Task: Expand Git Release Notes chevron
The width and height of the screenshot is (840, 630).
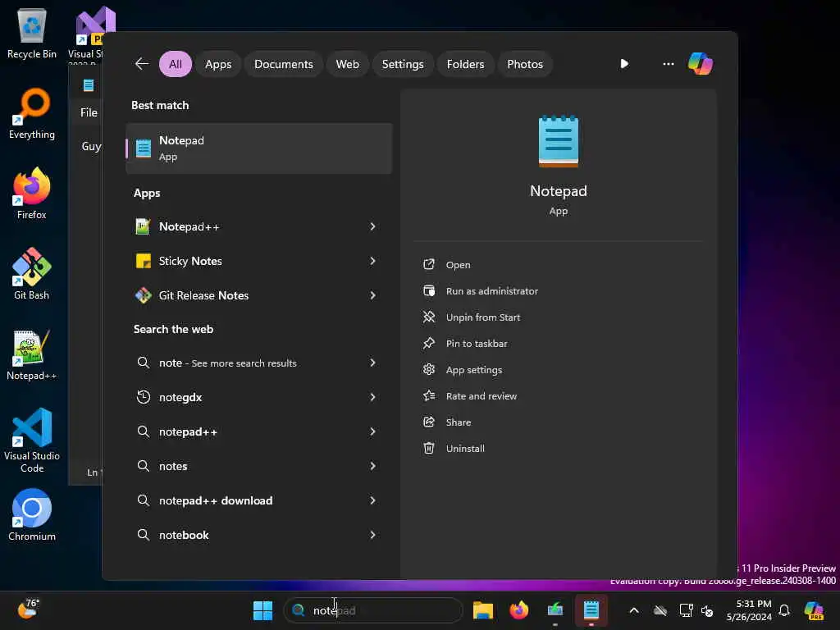Action: tap(373, 295)
